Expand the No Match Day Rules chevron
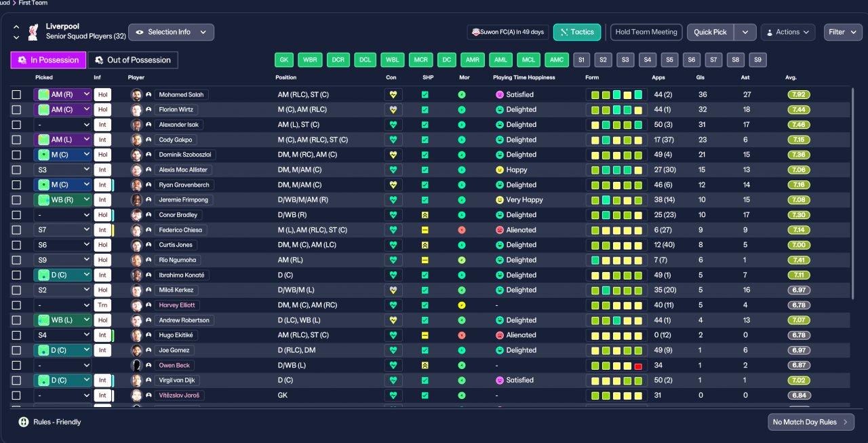Viewport: 868px width, 443px height. coord(845,422)
